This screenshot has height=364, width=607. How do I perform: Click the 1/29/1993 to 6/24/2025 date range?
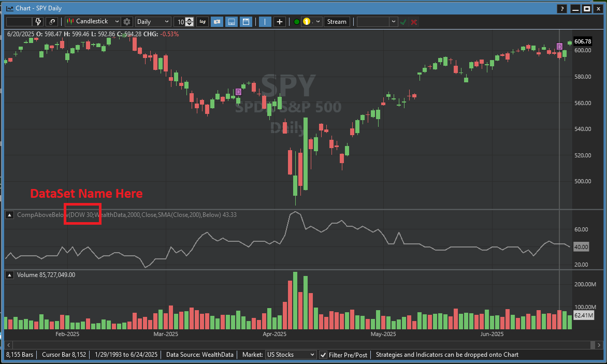(x=126, y=355)
